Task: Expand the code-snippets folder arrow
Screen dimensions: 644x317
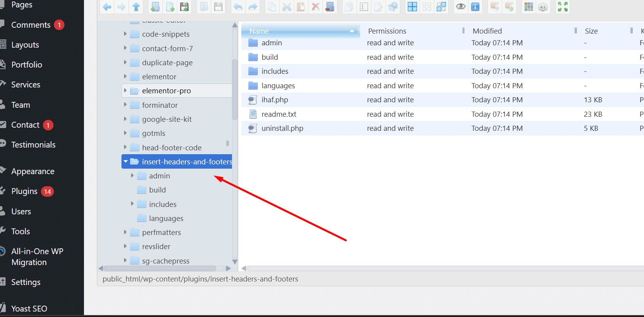Action: pyautogui.click(x=125, y=34)
